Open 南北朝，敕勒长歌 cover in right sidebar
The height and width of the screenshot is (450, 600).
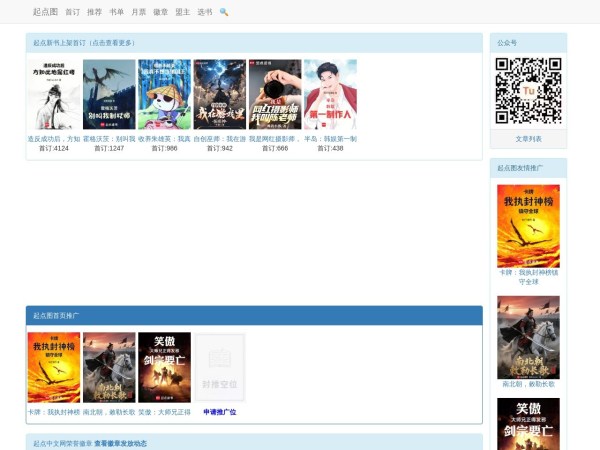528,337
